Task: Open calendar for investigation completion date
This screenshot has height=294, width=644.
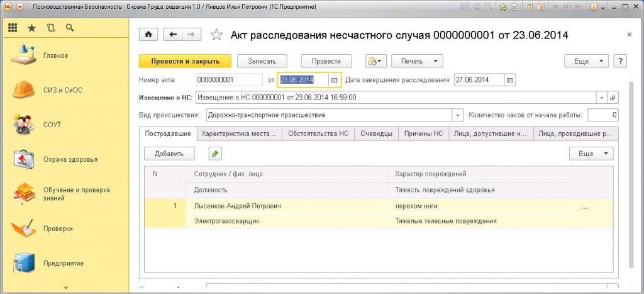Action: coord(510,80)
